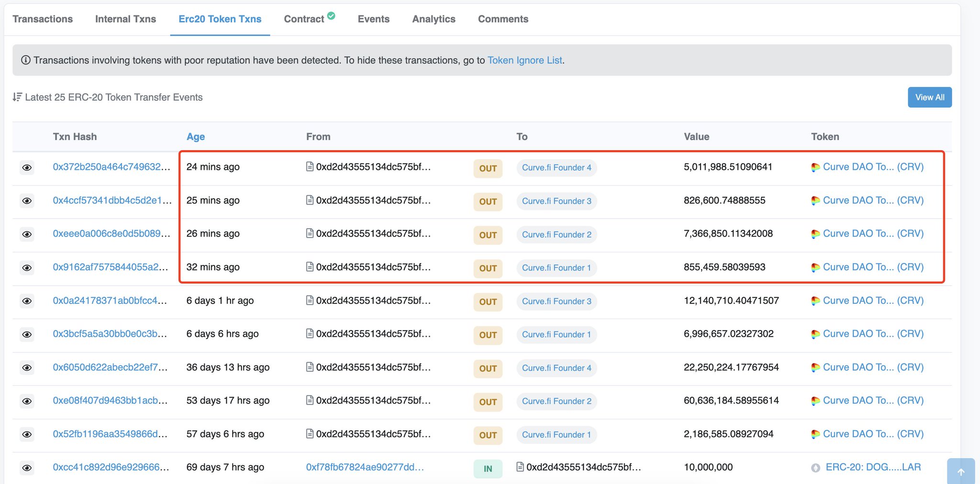
Task: Toggle eye icon for 0x372b250a464c749632 transaction
Action: 27,168
